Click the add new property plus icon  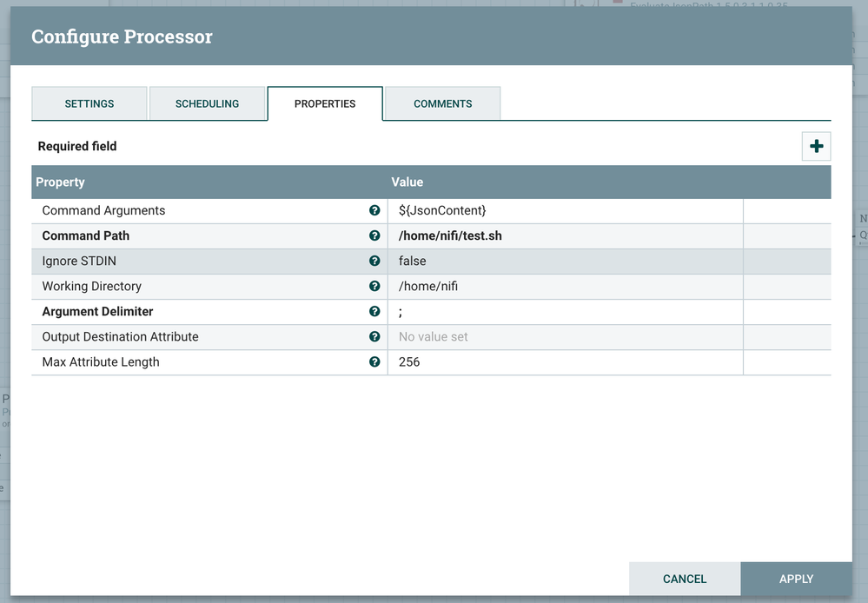tap(816, 146)
